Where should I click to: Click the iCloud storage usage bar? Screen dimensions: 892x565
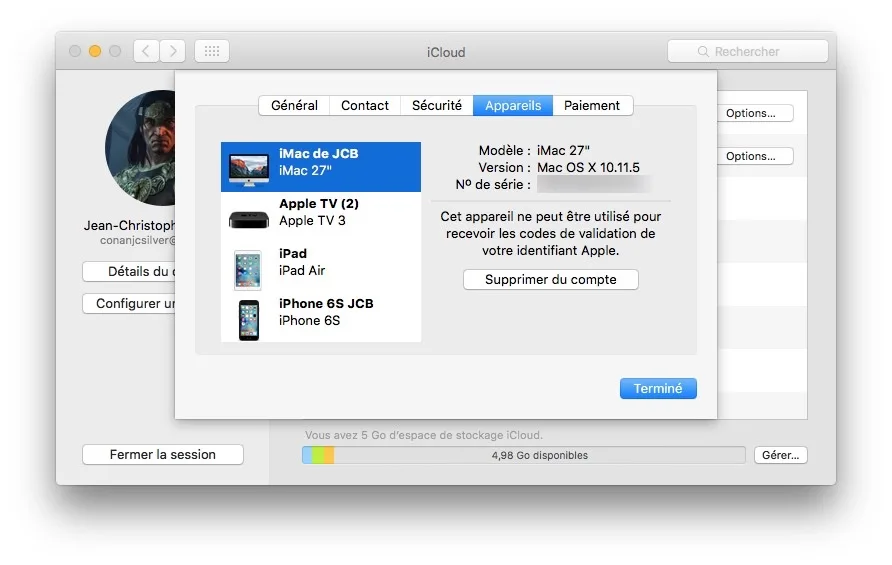tap(523, 455)
